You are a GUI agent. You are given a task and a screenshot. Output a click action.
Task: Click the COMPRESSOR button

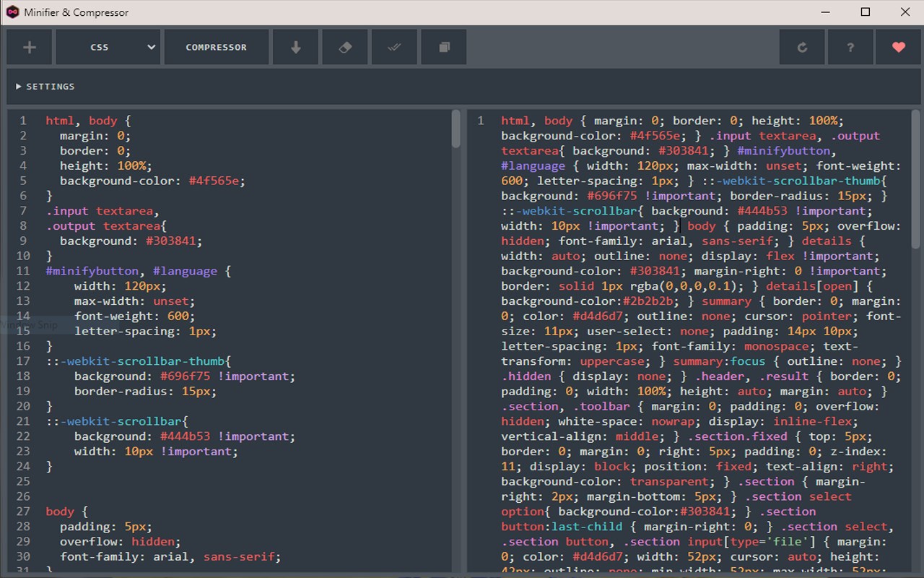[217, 47]
